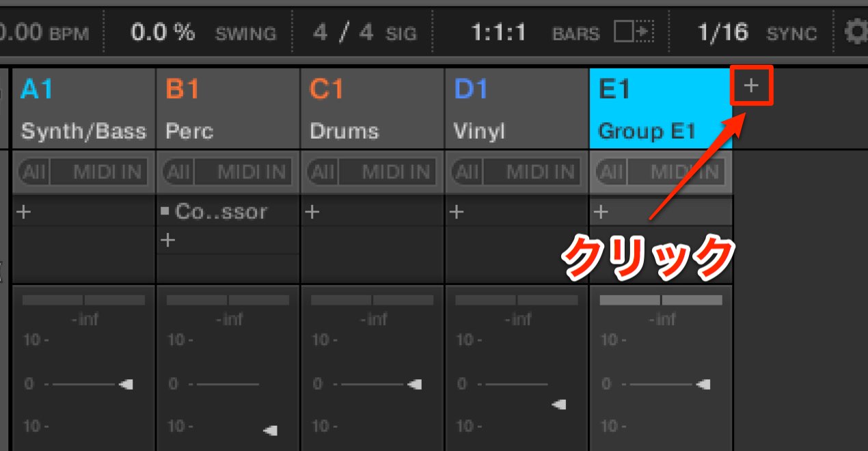
Task: Open the MIDI IN selector in the D1 channel
Action: pos(533,172)
